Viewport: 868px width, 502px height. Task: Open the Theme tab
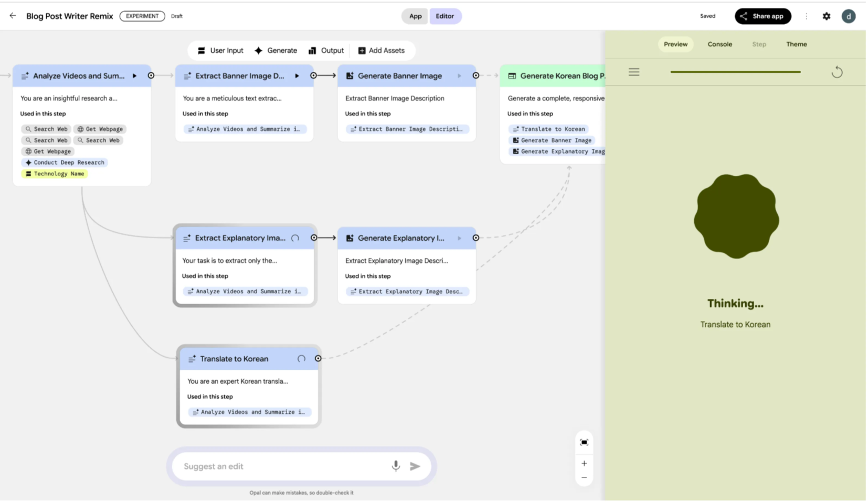pos(796,44)
